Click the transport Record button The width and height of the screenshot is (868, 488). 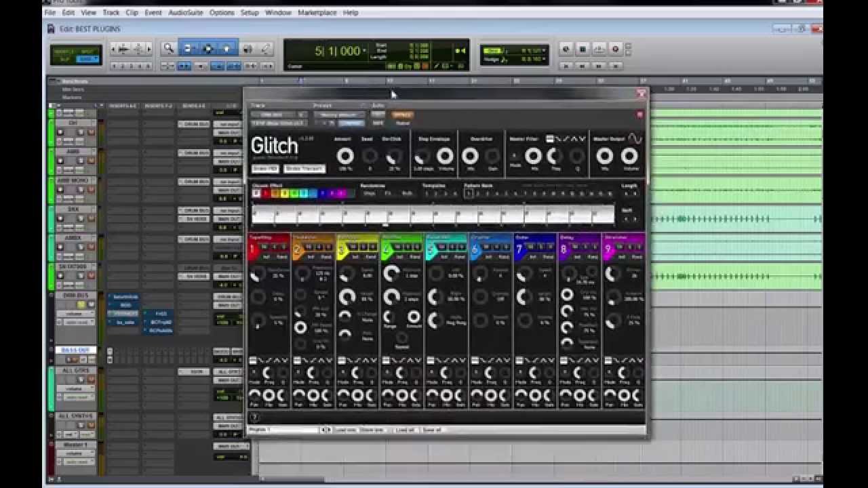[616, 49]
